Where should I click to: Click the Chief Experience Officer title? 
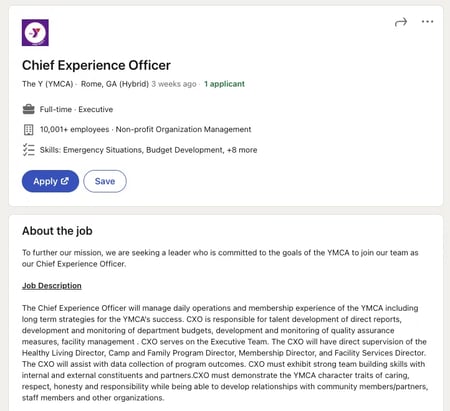(96, 65)
